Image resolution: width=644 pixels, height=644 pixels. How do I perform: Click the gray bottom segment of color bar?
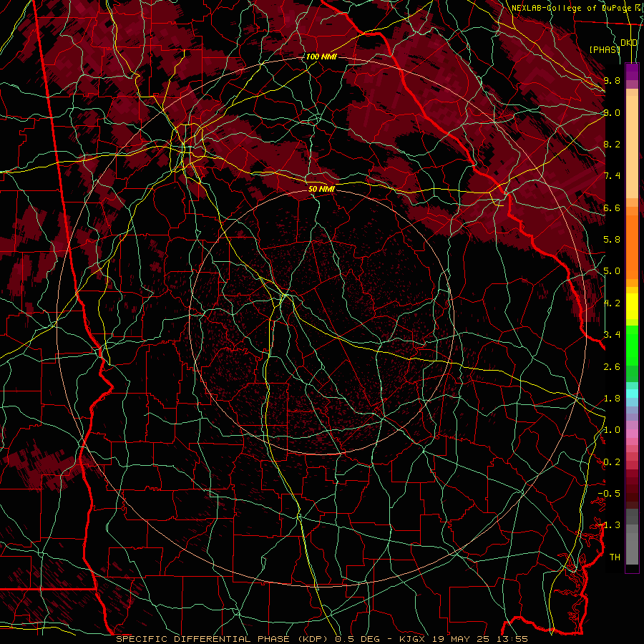pos(632,546)
